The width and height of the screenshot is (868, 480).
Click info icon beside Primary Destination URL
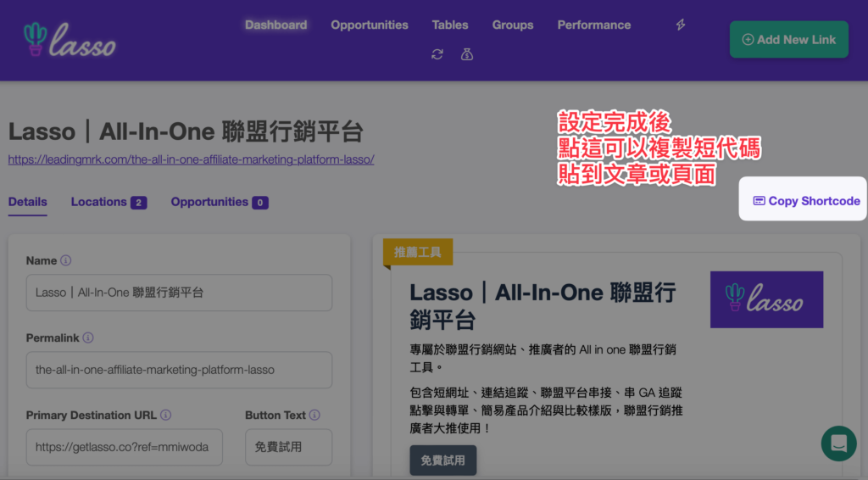click(165, 415)
